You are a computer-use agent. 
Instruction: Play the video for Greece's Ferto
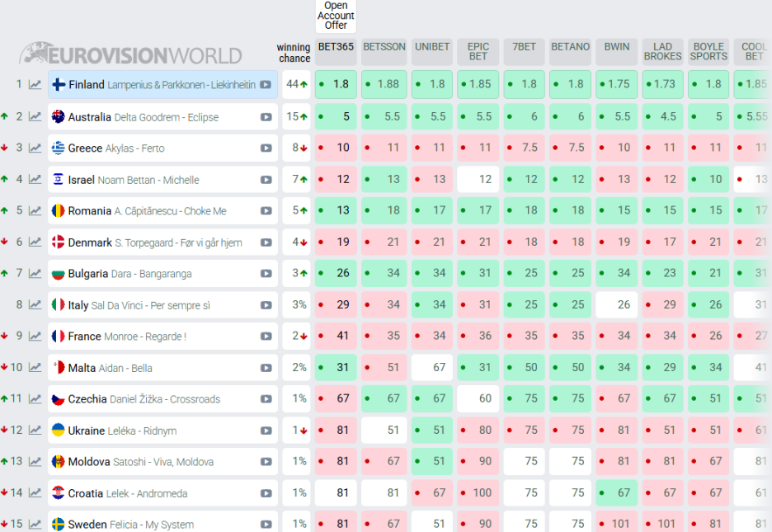click(x=266, y=148)
